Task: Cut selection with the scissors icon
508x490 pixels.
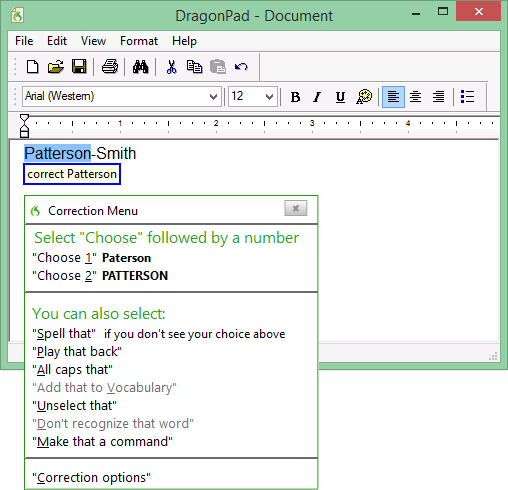Action: (x=171, y=67)
